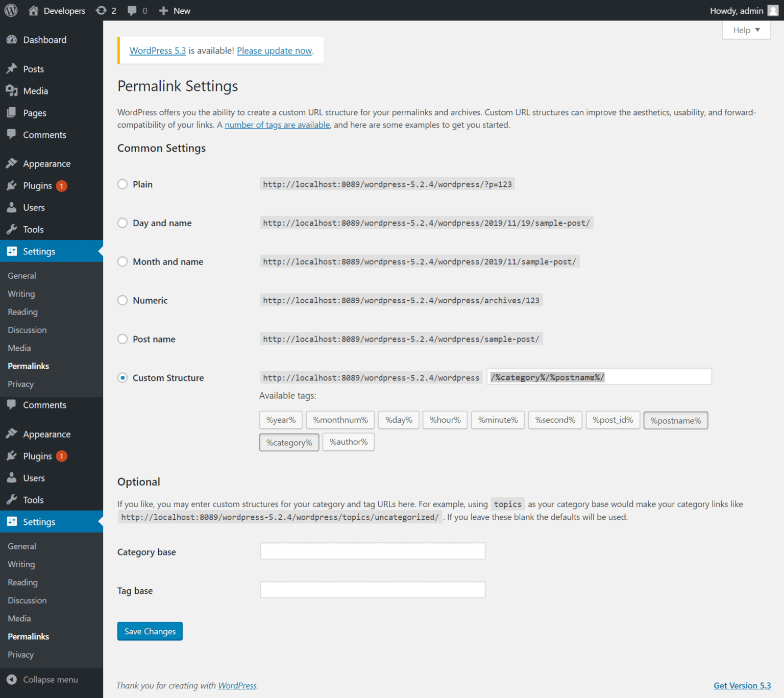Screen dimensions: 784x698
Task: Open the New dropdown in the admin bar
Action: point(175,10)
